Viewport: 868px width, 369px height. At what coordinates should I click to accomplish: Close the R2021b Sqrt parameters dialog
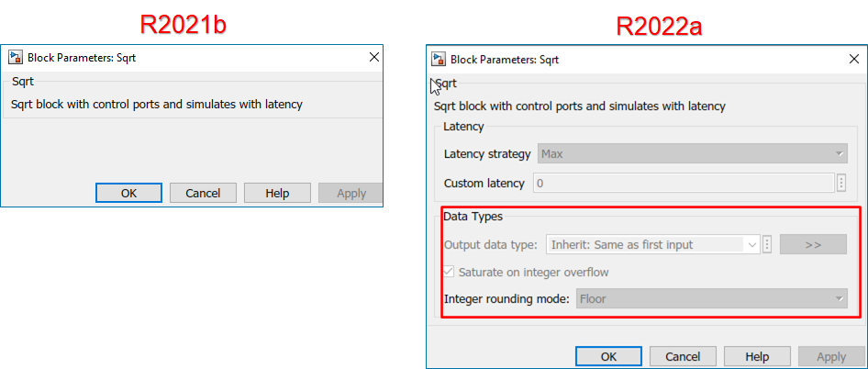[373, 58]
